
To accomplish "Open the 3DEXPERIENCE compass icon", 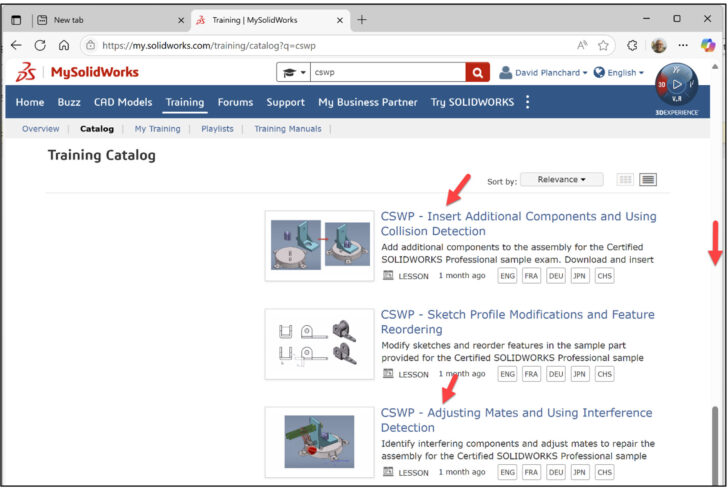I will tap(676, 85).
